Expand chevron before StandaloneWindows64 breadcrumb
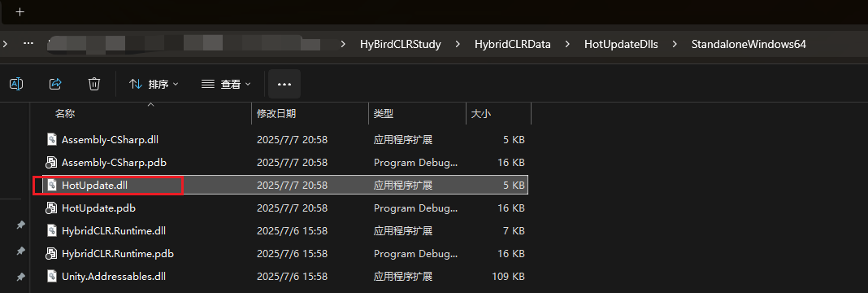This screenshot has height=293, width=868. tap(675, 45)
